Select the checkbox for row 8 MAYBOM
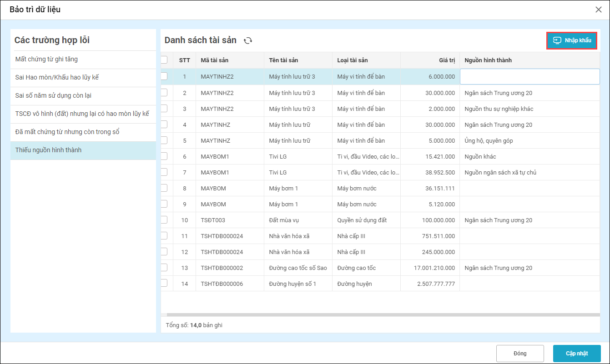Viewport: 610px width, 364px height. [x=164, y=188]
